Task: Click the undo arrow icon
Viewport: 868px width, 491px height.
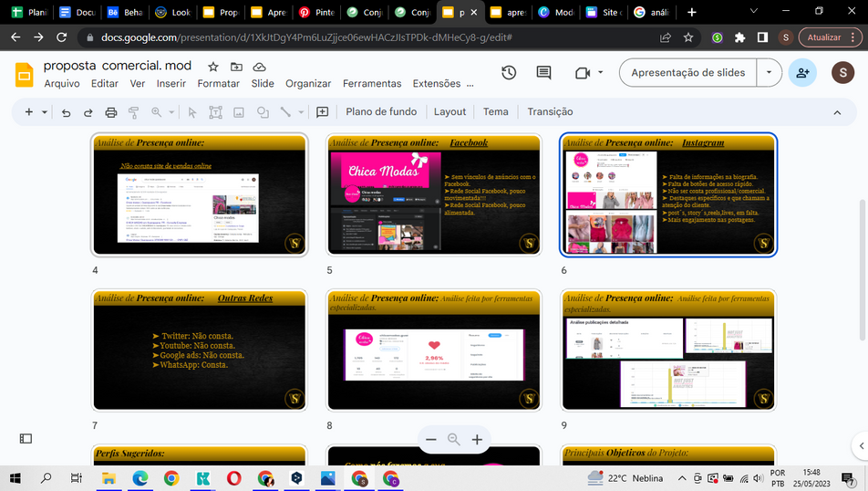Action: [x=66, y=112]
